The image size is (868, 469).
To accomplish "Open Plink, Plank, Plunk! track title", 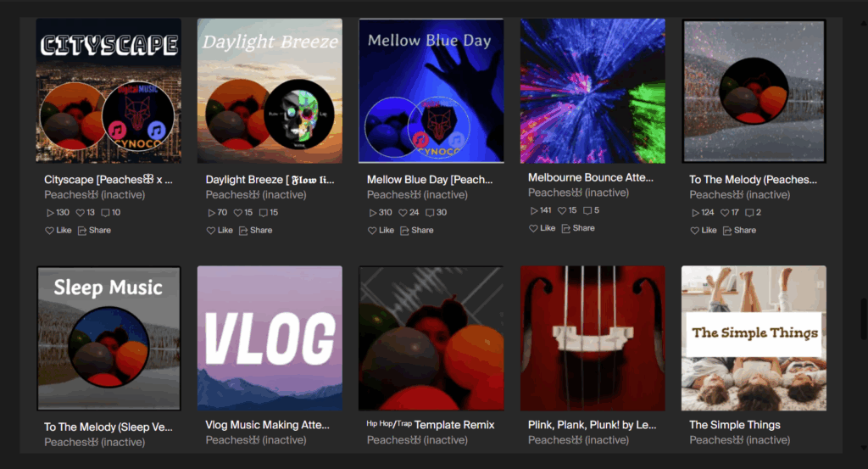I will pos(592,425).
